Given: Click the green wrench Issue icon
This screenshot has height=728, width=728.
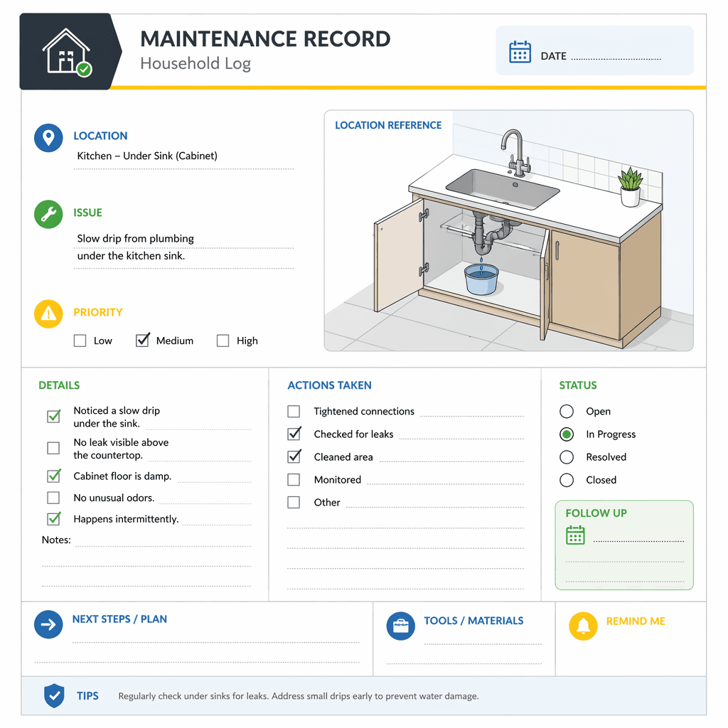Looking at the screenshot, I should [x=48, y=214].
